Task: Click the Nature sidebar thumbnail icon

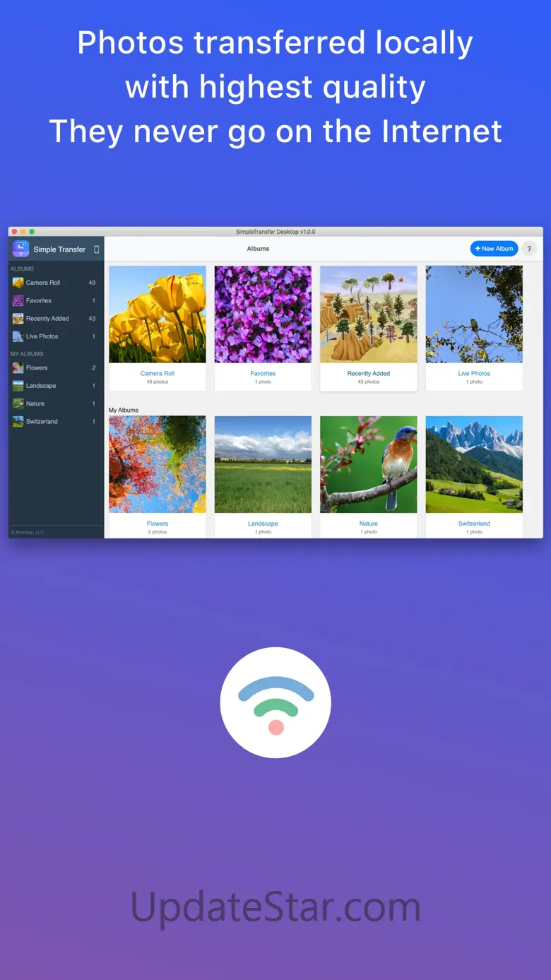Action: [x=18, y=403]
